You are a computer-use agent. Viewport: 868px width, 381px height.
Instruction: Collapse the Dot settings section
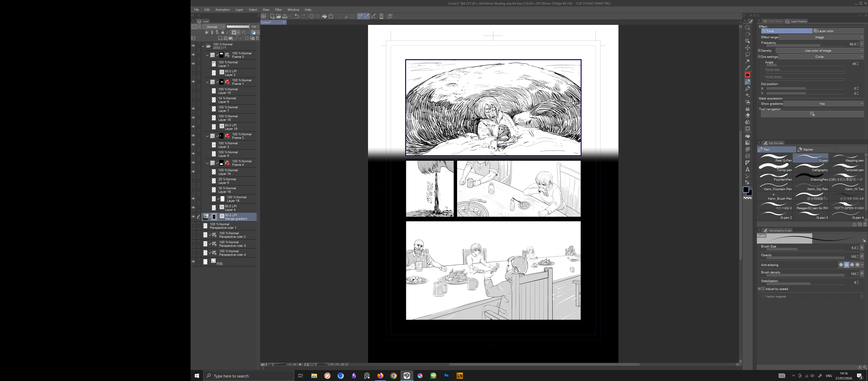coord(759,57)
